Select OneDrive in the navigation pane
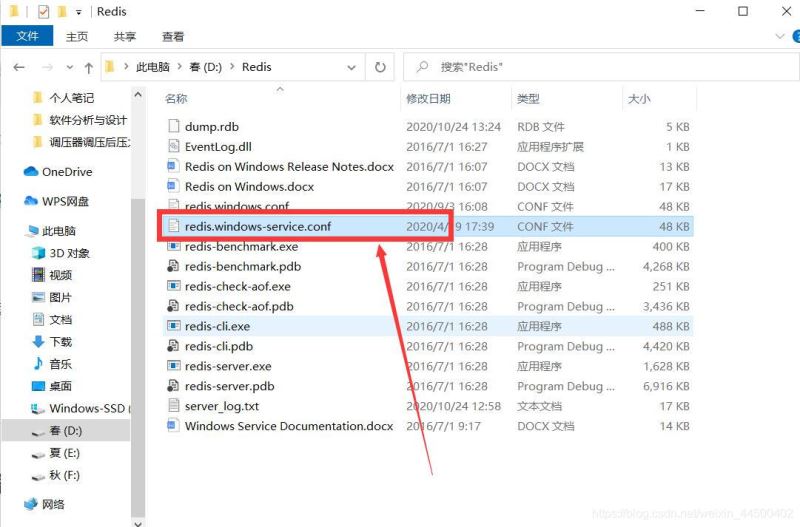Screen dimensions: 800x527 [67, 171]
